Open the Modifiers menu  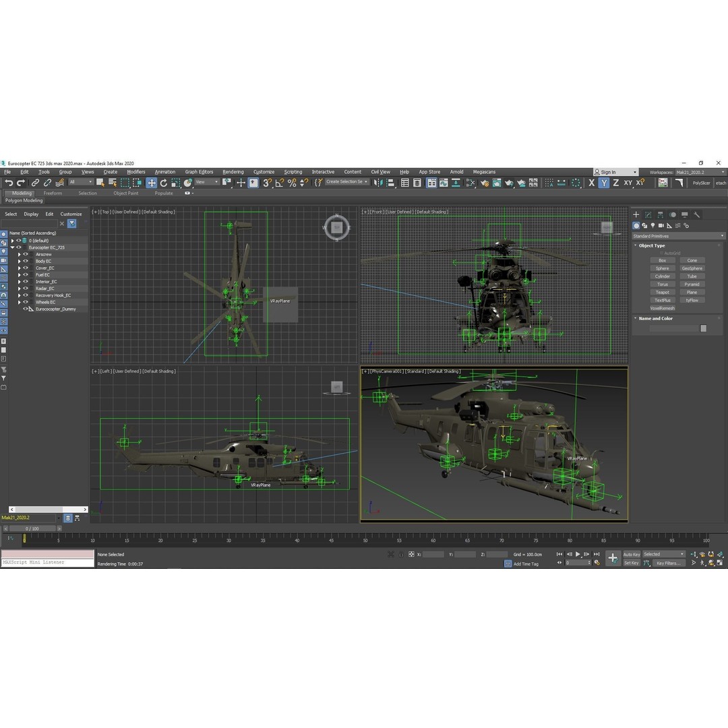[136, 173]
